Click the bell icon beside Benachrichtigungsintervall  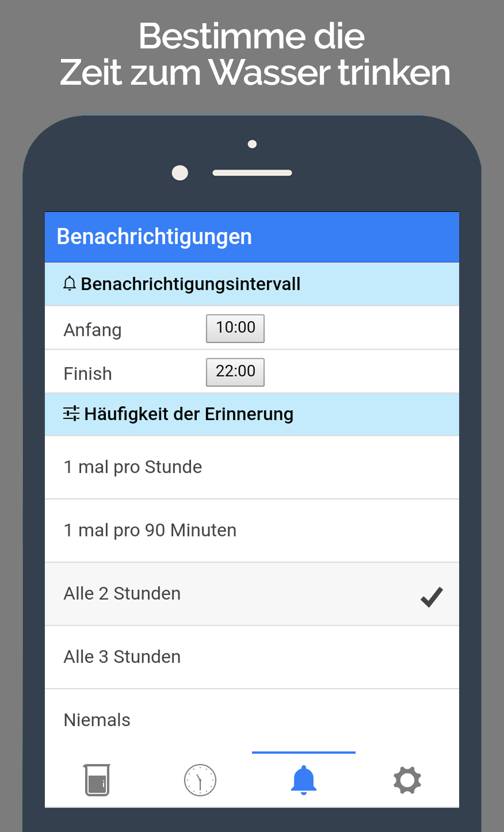pos(70,284)
